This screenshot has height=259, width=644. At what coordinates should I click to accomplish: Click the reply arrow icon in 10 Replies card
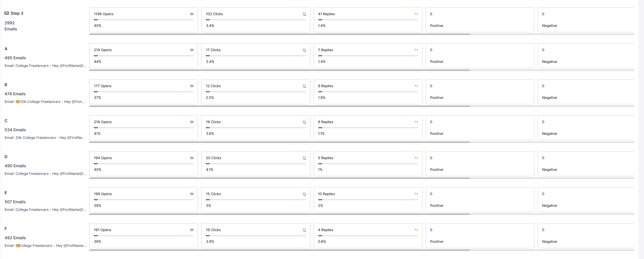click(416, 194)
